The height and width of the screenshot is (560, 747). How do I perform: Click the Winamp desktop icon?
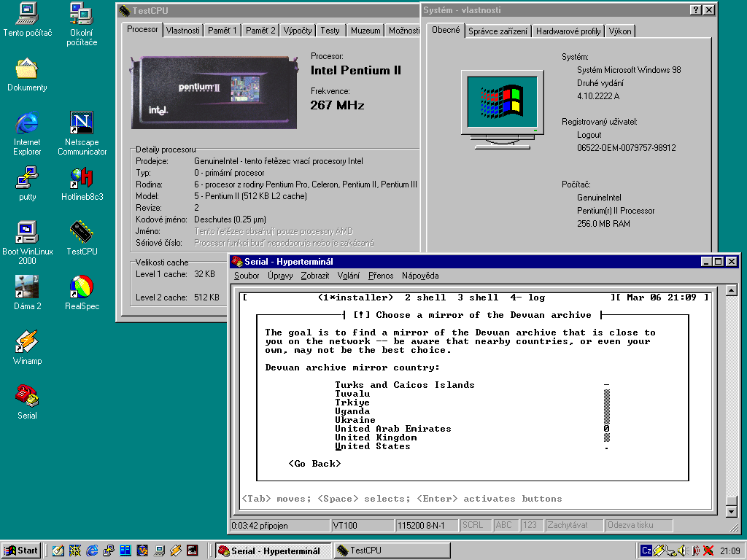(27, 342)
